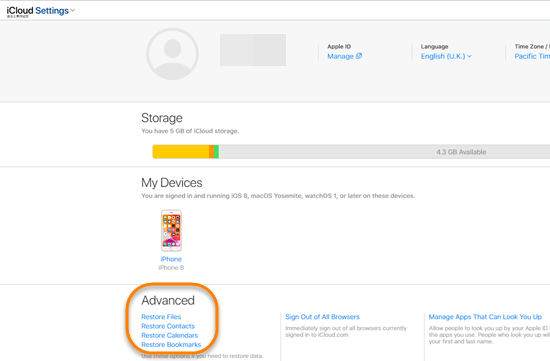
Task: Open Restore Files
Action: tap(161, 317)
